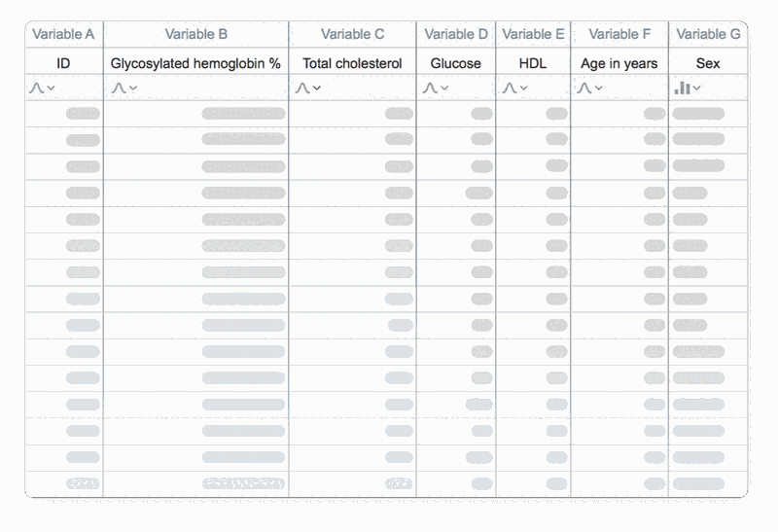Click the distribution curve icon under Total cholesterol
The width and height of the screenshot is (778, 532).
[x=302, y=88]
